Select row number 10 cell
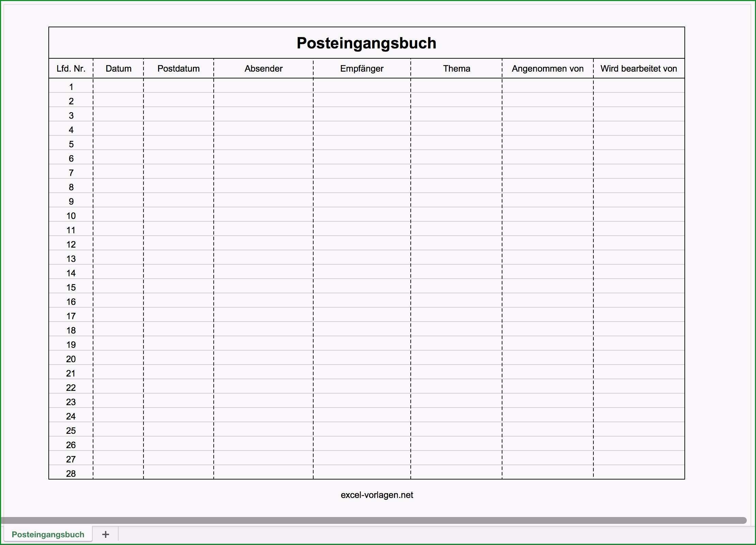 click(71, 215)
